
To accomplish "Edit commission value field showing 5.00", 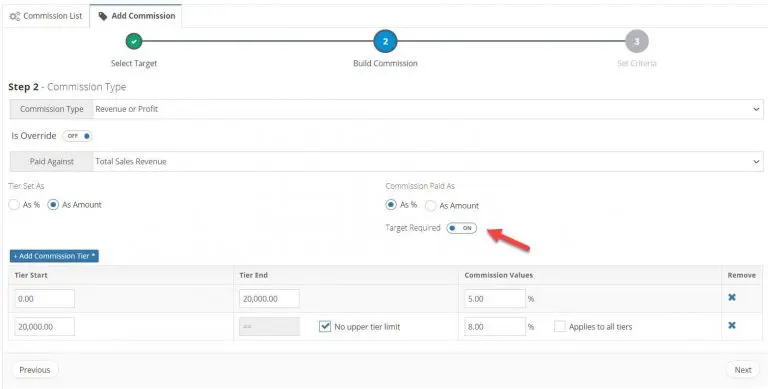I will [x=495, y=298].
